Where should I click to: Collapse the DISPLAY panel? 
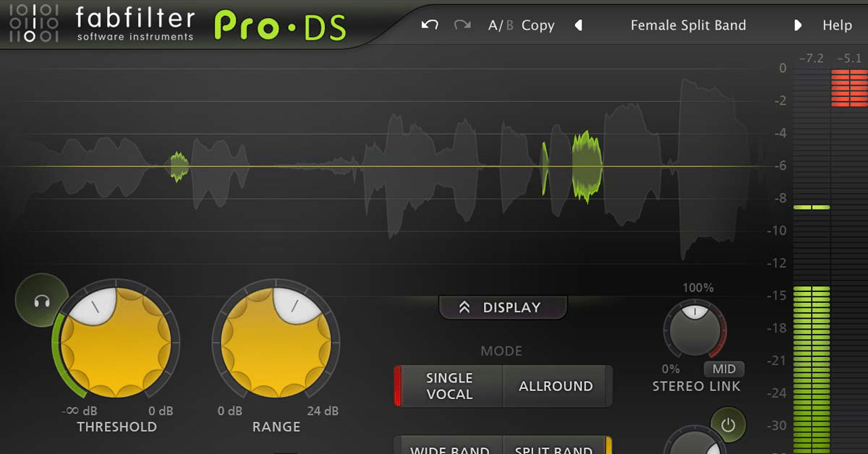click(x=502, y=307)
